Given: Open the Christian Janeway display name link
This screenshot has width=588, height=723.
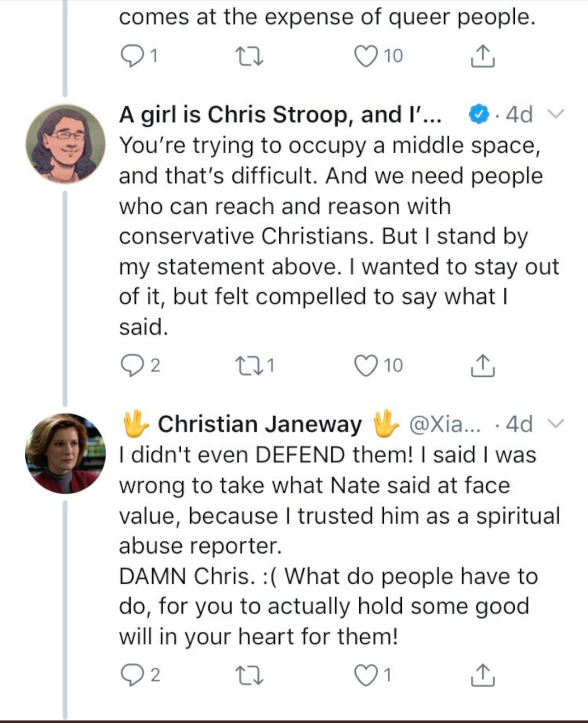Looking at the screenshot, I should (x=259, y=424).
